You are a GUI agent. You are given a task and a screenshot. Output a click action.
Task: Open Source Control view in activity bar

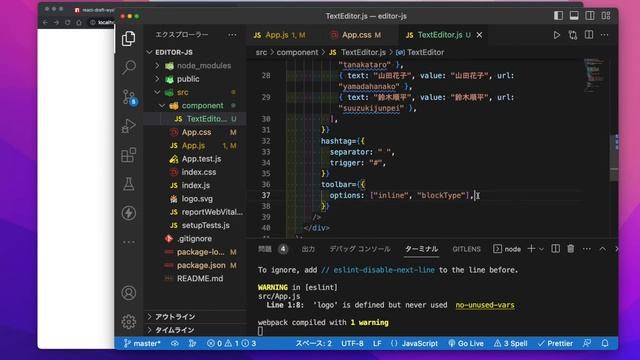coord(129,97)
